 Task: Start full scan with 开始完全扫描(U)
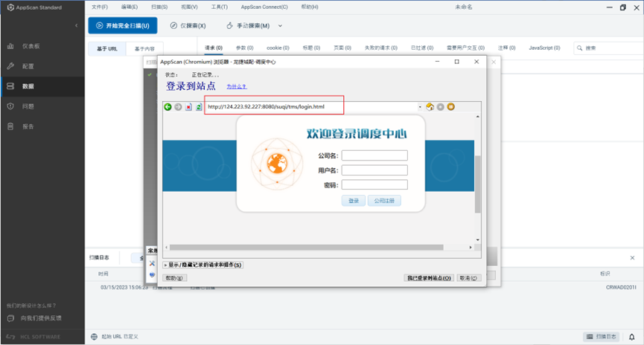[x=123, y=25]
